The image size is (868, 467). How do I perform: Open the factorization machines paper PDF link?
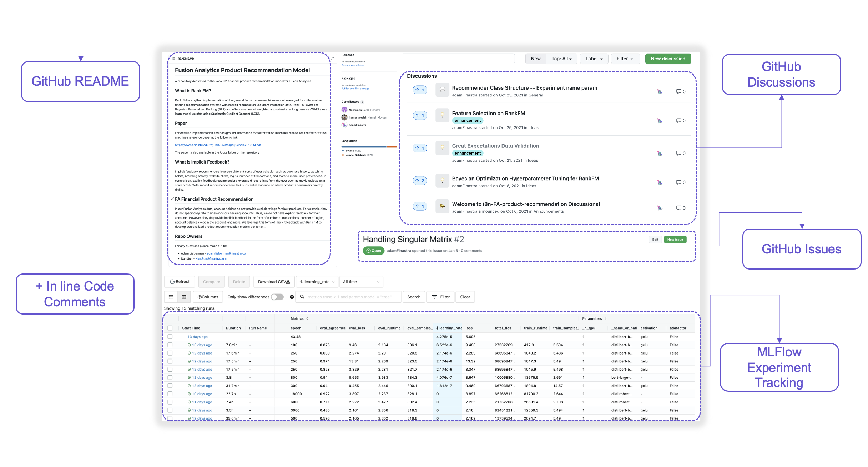[x=218, y=145]
